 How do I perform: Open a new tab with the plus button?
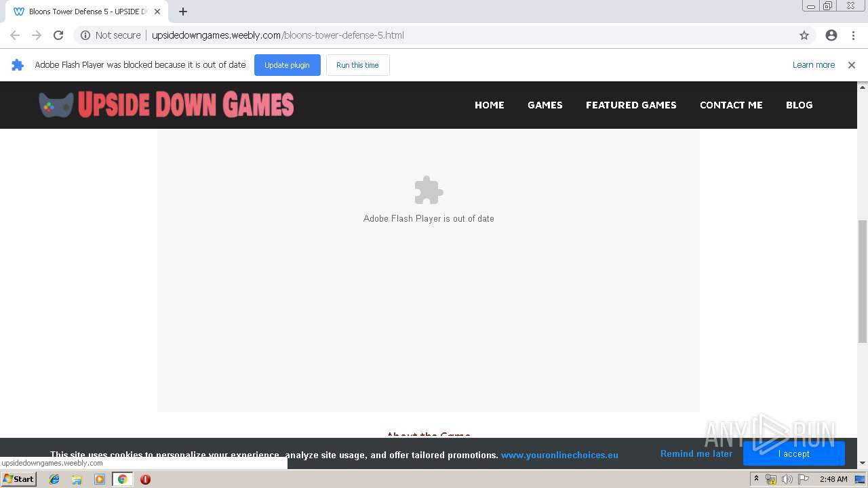(183, 12)
